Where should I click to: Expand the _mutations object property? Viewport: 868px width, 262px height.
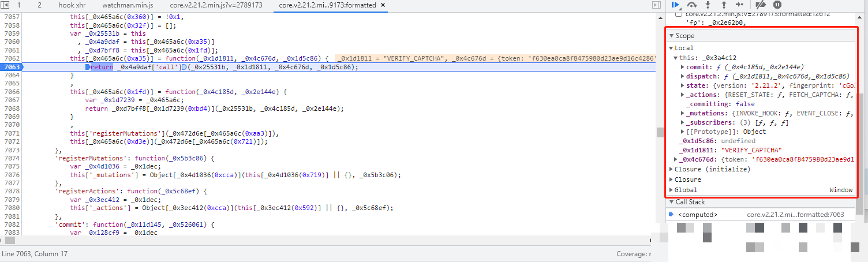(x=683, y=114)
